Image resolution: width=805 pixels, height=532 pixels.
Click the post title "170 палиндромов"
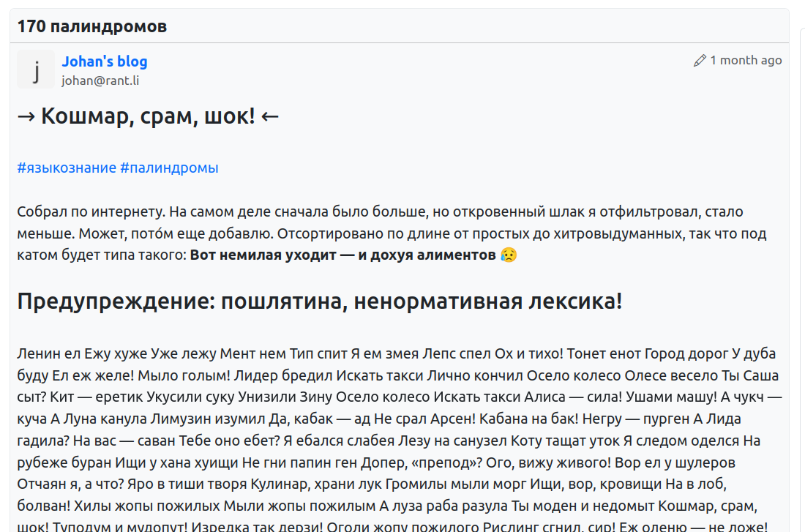[92, 27]
